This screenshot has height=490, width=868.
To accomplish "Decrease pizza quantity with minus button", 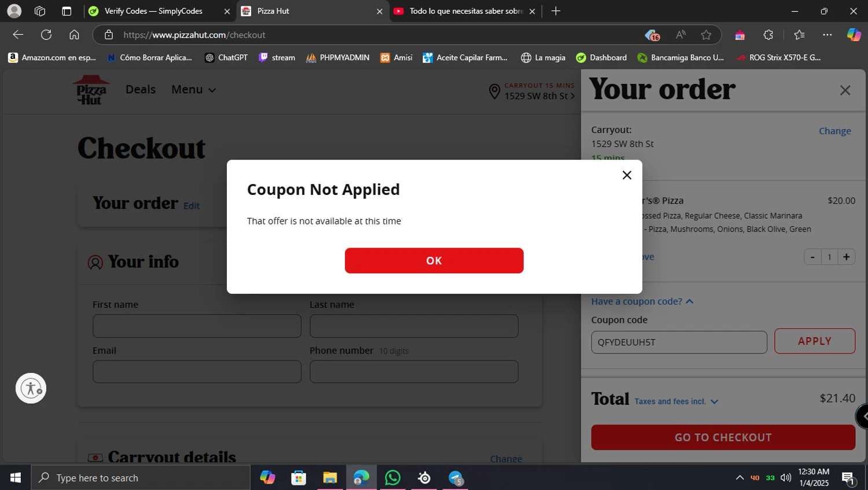I will [x=812, y=257].
